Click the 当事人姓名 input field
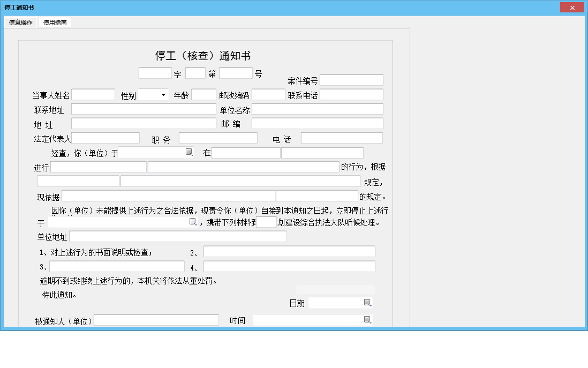The image size is (588, 368). 93,94
